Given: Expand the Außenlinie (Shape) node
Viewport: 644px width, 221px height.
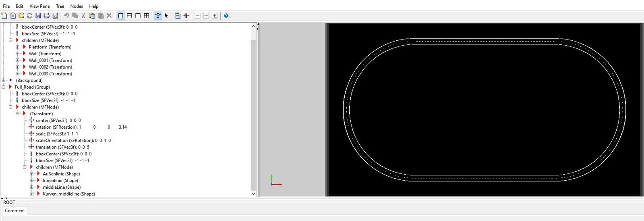Looking at the screenshot, I should click(32, 174).
